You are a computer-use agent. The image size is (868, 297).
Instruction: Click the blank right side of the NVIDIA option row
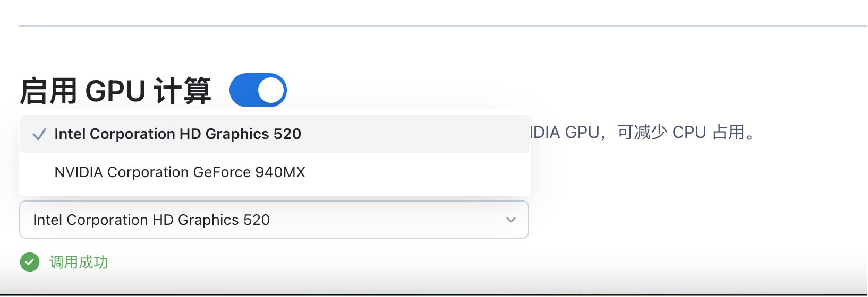(425, 172)
